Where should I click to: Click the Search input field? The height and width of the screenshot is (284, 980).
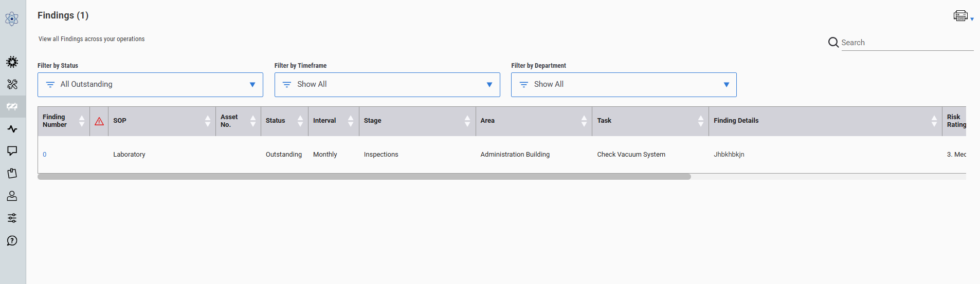click(906, 43)
